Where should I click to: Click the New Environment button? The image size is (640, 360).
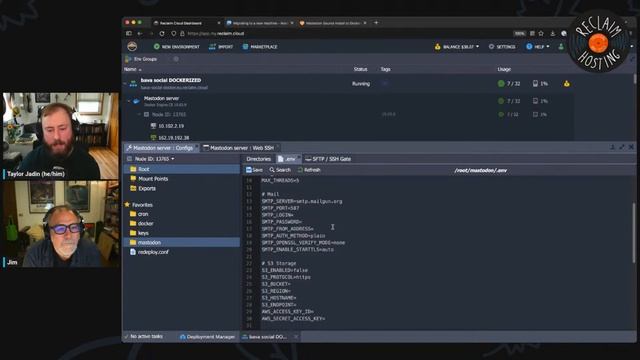pos(176,47)
